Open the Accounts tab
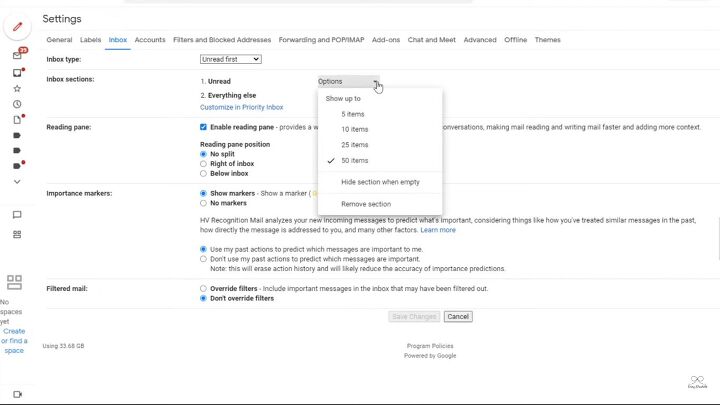Viewport: 720px width, 405px height. click(x=150, y=40)
